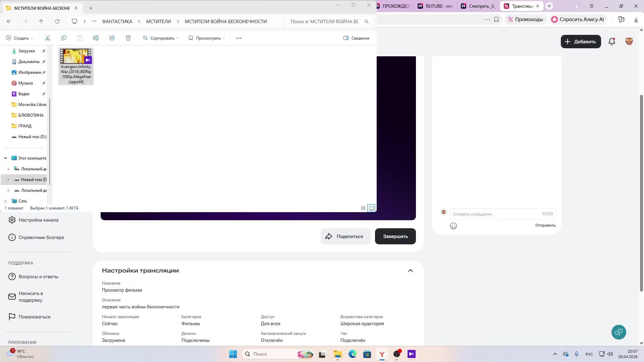
Task: Switch to large thumbnails view layout
Action: tap(371, 208)
